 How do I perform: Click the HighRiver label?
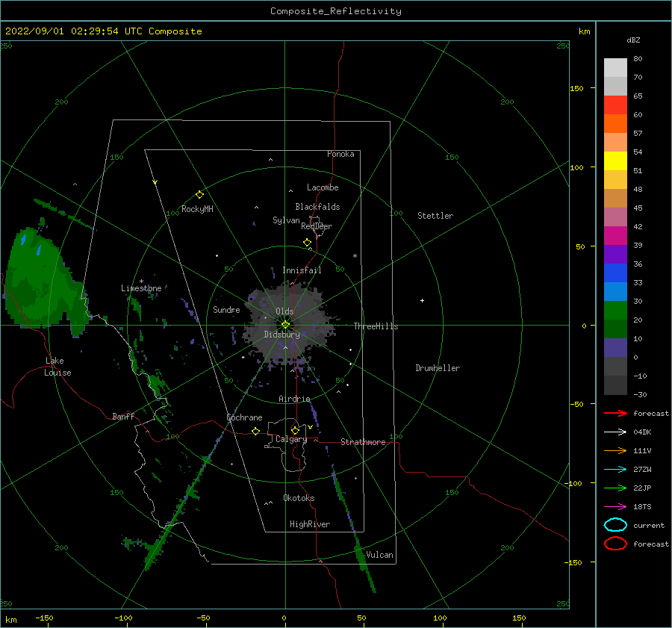pyautogui.click(x=310, y=524)
